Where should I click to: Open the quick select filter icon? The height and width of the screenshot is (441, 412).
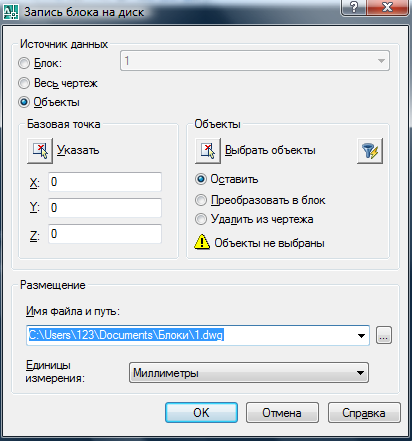(370, 151)
